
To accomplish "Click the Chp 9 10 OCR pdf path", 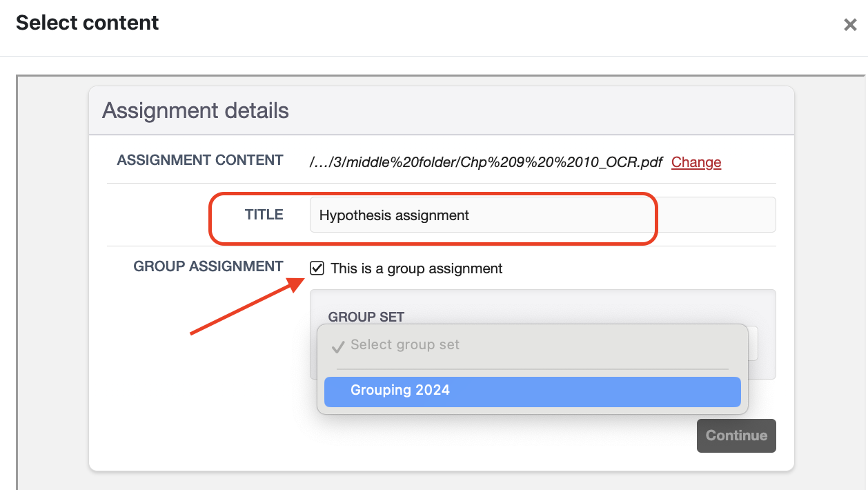I will coord(485,162).
